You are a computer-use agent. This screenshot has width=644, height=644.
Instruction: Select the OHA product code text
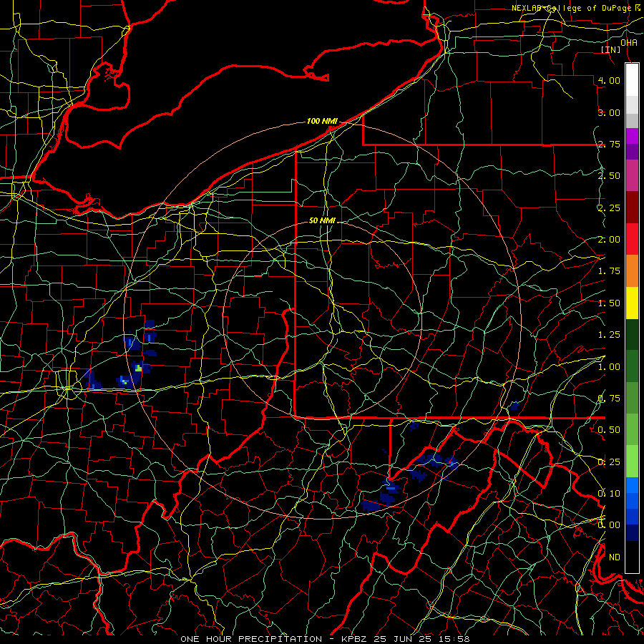pyautogui.click(x=629, y=42)
